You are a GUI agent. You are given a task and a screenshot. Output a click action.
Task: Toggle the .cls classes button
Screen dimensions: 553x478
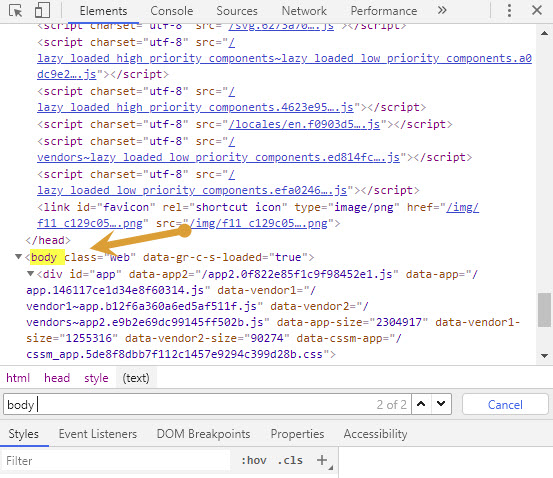point(290,460)
